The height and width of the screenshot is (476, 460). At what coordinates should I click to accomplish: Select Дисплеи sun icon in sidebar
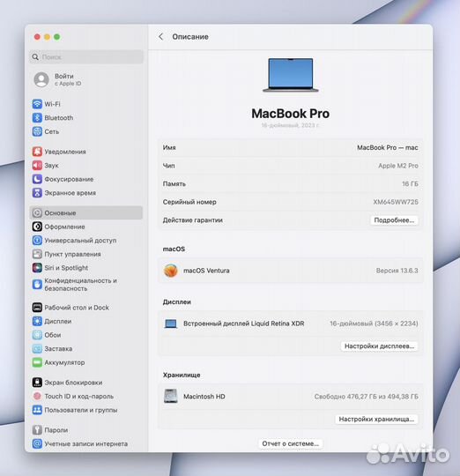click(37, 321)
